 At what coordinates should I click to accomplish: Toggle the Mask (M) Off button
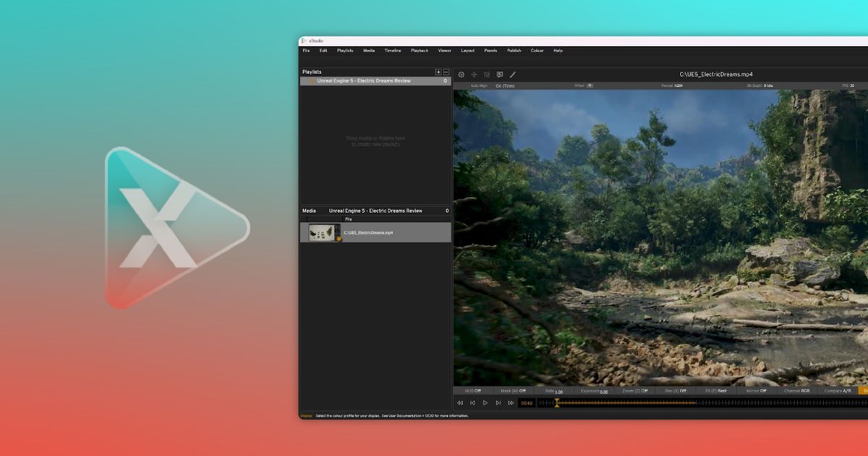(x=513, y=391)
